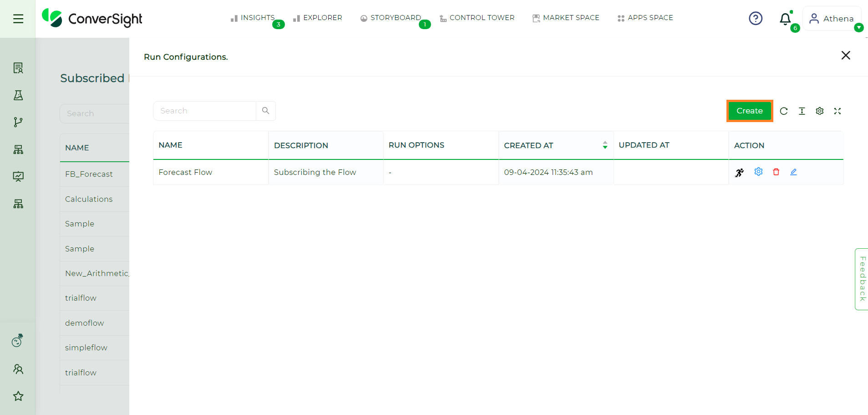
Task: Open the Athena user menu
Action: point(832,18)
